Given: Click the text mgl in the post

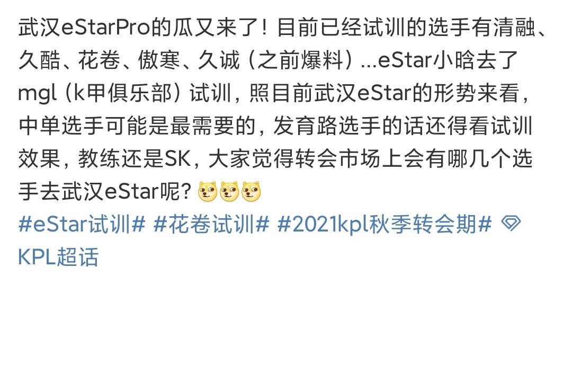Looking at the screenshot, I should (37, 94).
